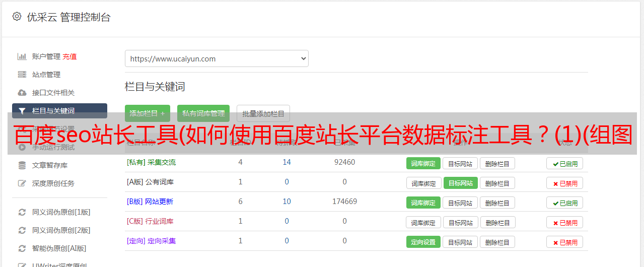Click the 接口文件相关 cloud icon
Image resolution: width=644 pixels, height=267 pixels.
[22, 93]
